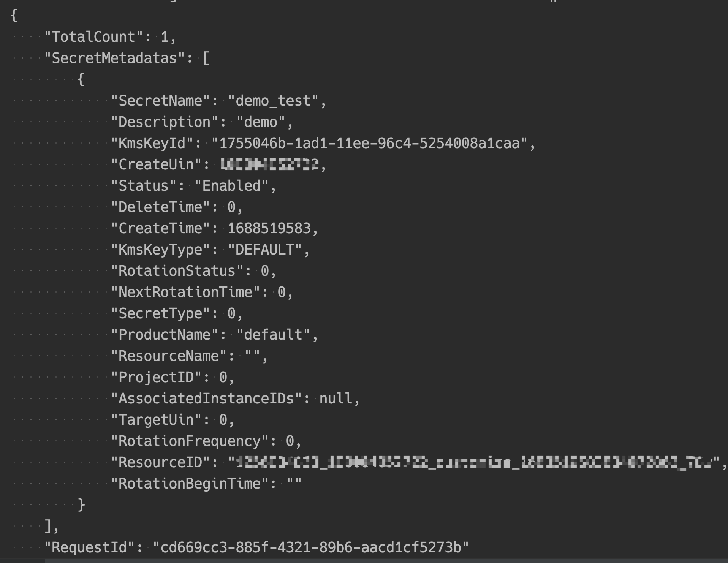Click the "SecretMetadatas" key
728x563 pixels.
click(114, 59)
